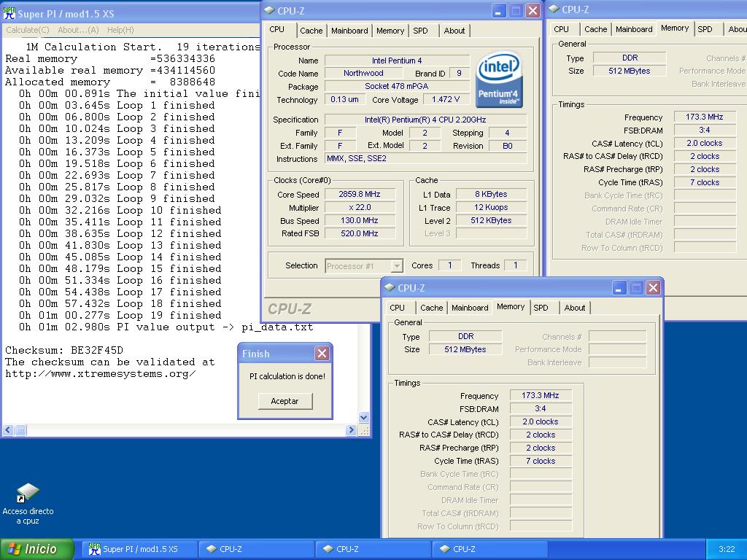Click the Loop 19 finished line

point(120,315)
